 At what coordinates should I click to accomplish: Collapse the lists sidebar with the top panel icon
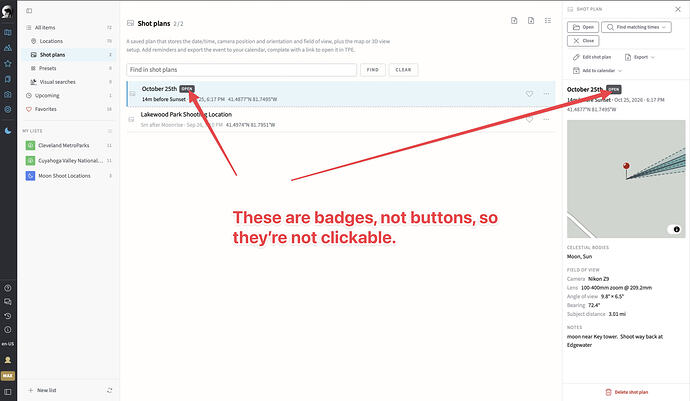pos(29,11)
